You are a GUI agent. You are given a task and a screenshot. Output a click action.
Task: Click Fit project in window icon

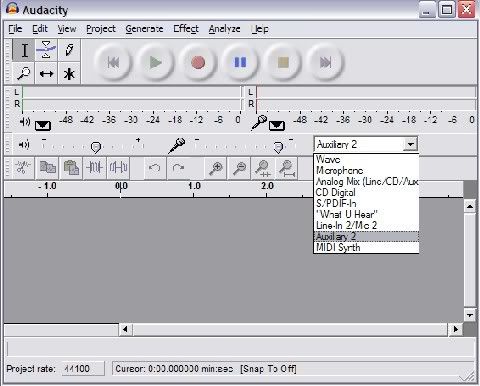(x=287, y=167)
